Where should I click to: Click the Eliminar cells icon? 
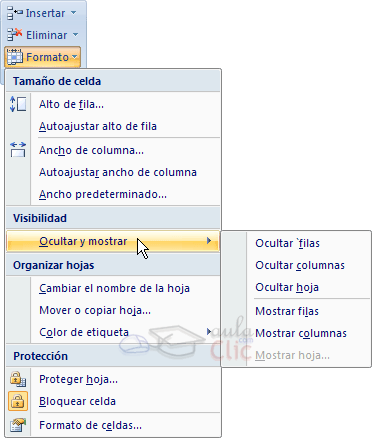click(x=14, y=35)
